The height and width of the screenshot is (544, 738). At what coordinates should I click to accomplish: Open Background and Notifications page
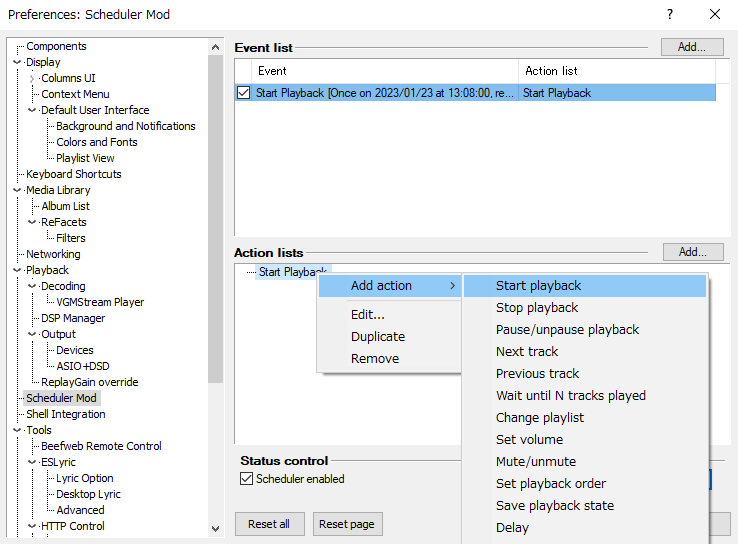point(126,126)
